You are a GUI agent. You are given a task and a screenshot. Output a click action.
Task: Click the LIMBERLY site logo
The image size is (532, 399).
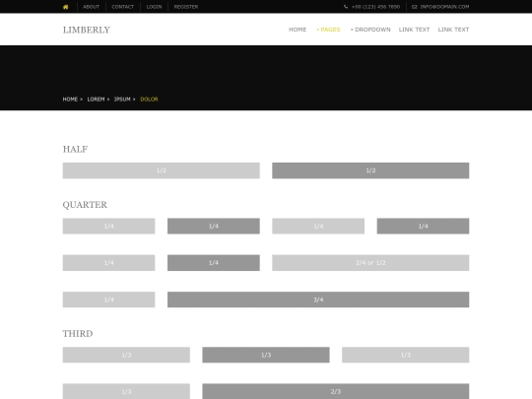pos(87,30)
